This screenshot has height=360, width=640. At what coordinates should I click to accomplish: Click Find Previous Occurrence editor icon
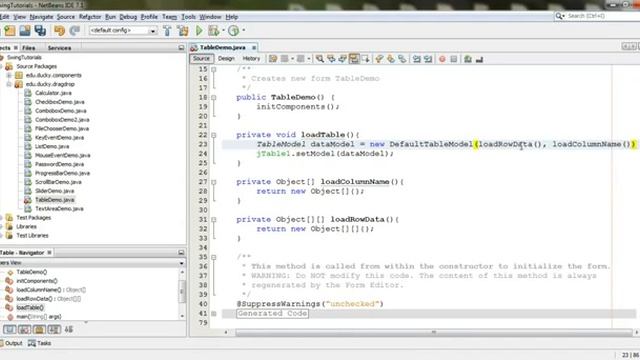pos(331,59)
